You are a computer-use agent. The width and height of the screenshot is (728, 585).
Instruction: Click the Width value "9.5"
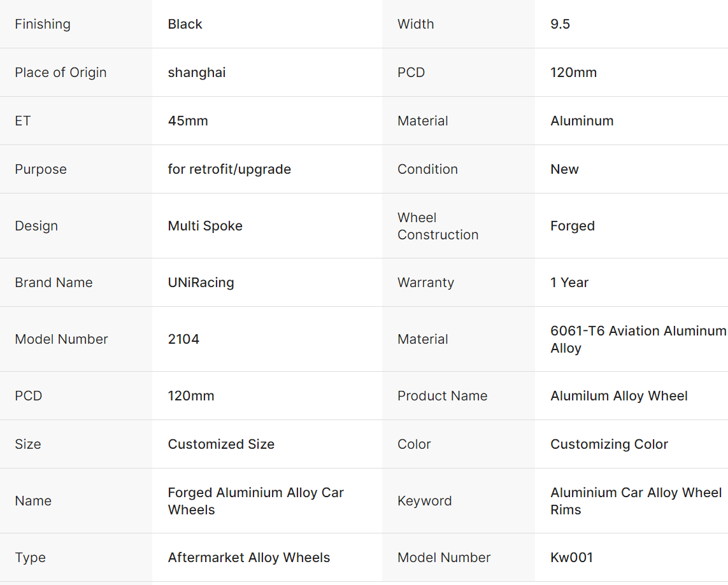point(560,24)
